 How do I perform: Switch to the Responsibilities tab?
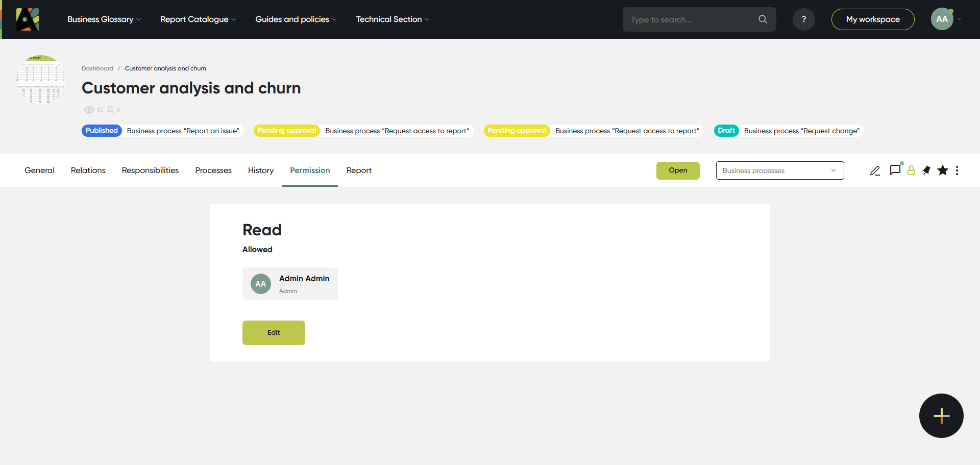150,170
